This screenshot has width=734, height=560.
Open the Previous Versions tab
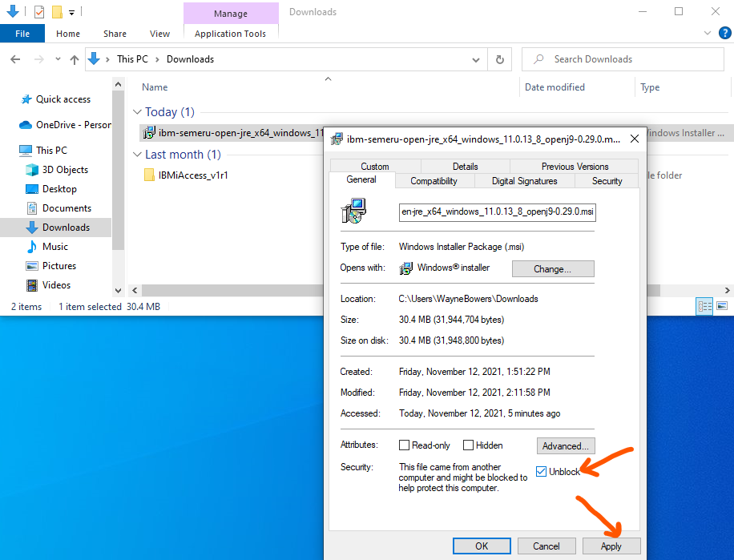coord(575,167)
